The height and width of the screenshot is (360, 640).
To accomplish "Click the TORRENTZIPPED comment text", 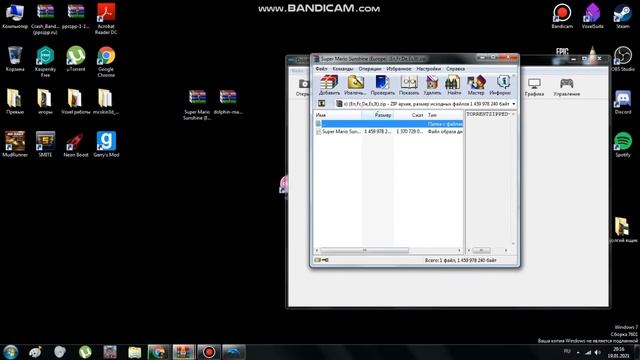I will 488,114.
